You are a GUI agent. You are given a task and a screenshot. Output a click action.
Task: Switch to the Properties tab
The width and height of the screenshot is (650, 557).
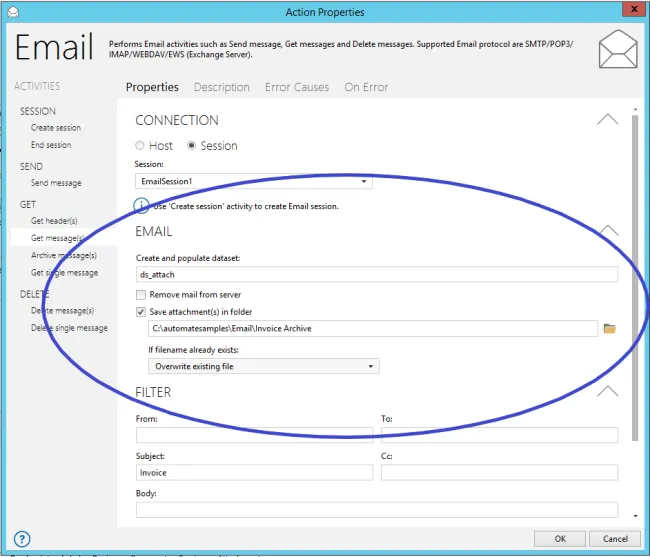pos(152,87)
